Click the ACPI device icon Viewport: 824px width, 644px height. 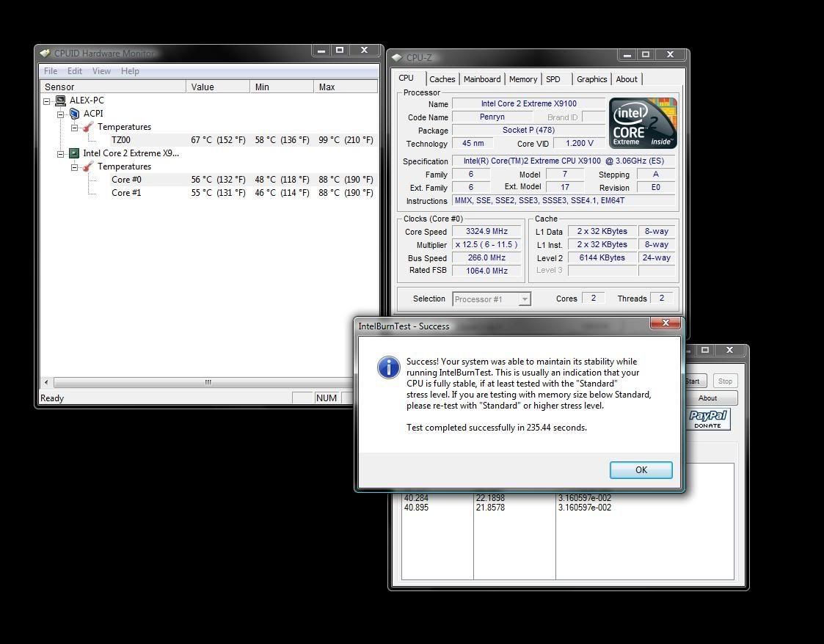point(74,114)
